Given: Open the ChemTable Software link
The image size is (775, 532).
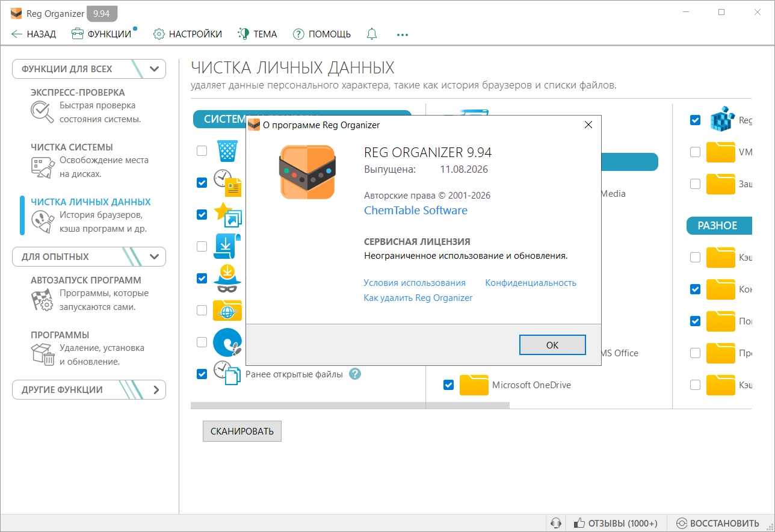Looking at the screenshot, I should (x=416, y=211).
